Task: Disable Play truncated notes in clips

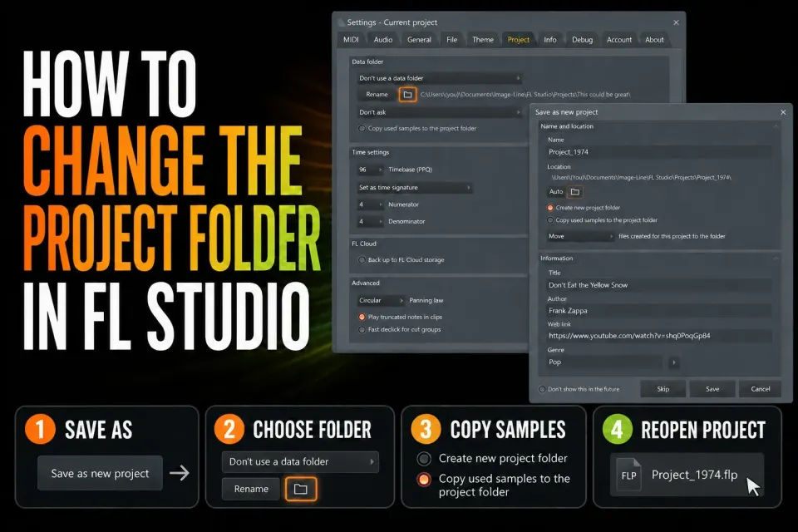Action: 362,318
